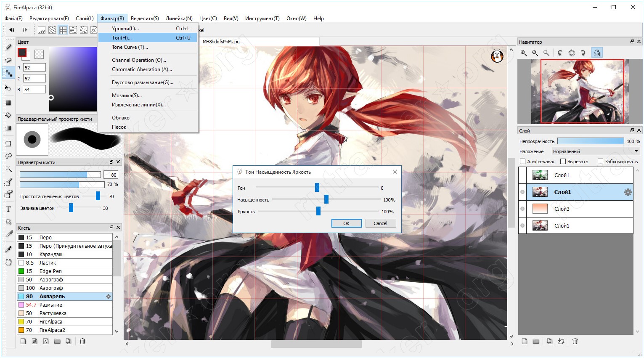Select the text tool

pos(8,209)
